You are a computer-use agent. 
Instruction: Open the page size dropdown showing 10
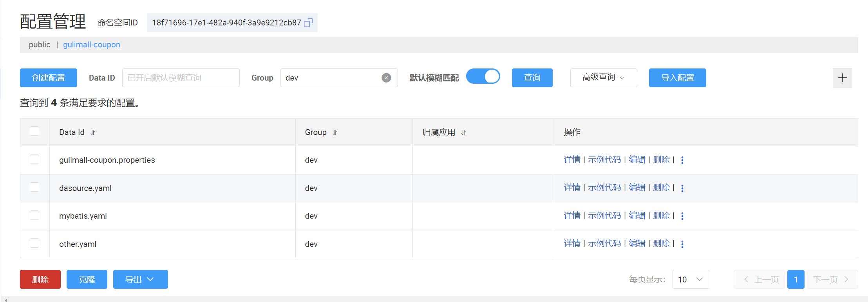tap(691, 279)
